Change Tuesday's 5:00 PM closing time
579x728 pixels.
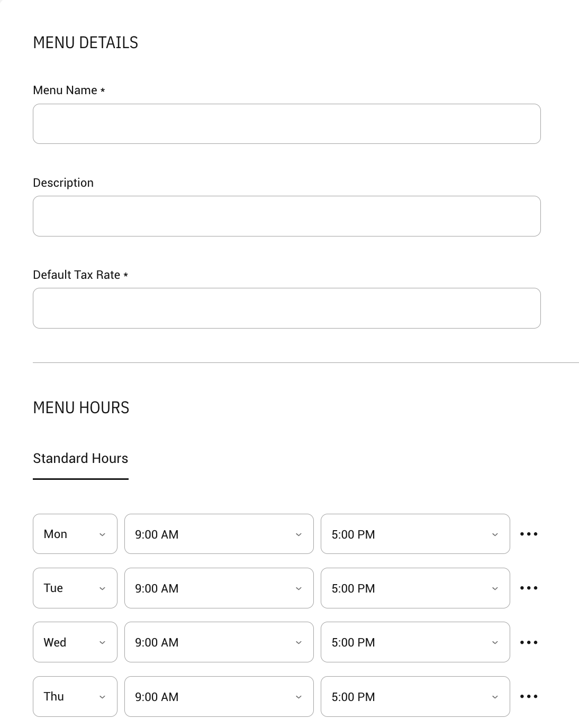(415, 588)
